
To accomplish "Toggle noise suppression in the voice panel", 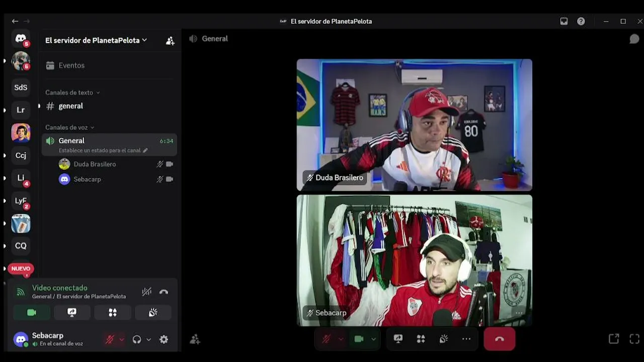I will (146, 292).
